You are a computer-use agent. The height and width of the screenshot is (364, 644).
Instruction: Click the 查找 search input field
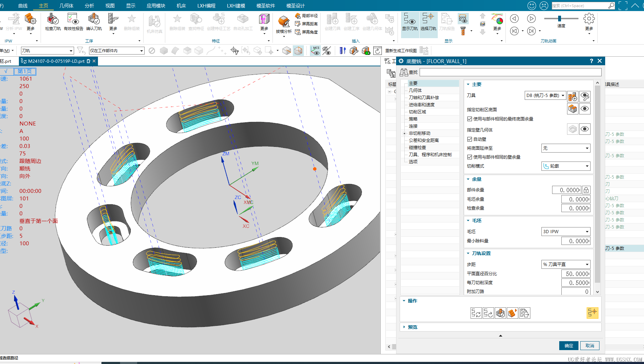(x=510, y=72)
